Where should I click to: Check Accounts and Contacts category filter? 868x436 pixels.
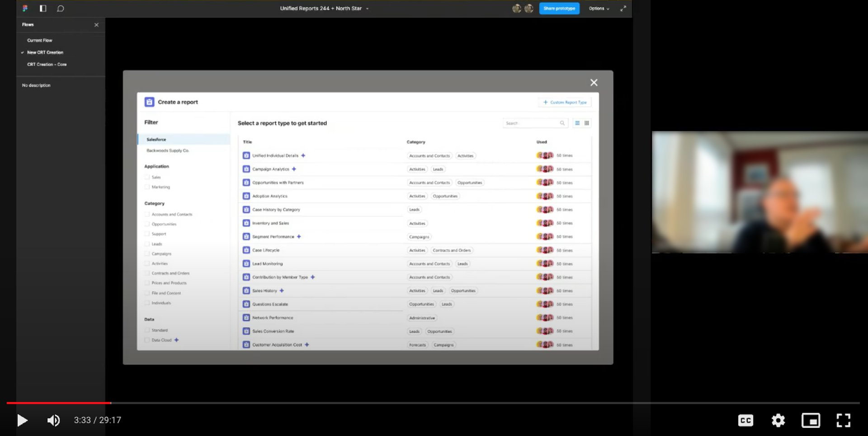[147, 214]
